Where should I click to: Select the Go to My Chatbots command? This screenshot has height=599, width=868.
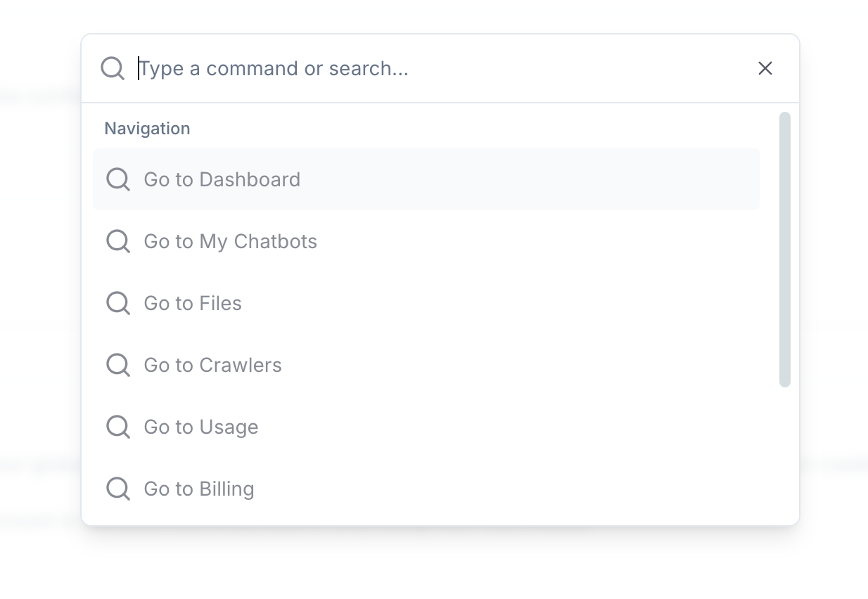tap(426, 241)
